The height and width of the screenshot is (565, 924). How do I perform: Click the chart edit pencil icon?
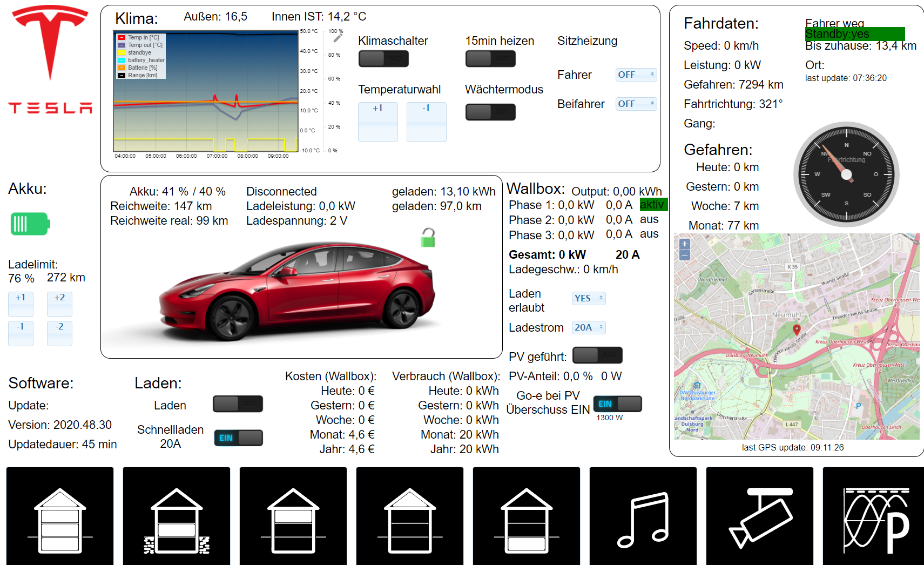(x=338, y=38)
